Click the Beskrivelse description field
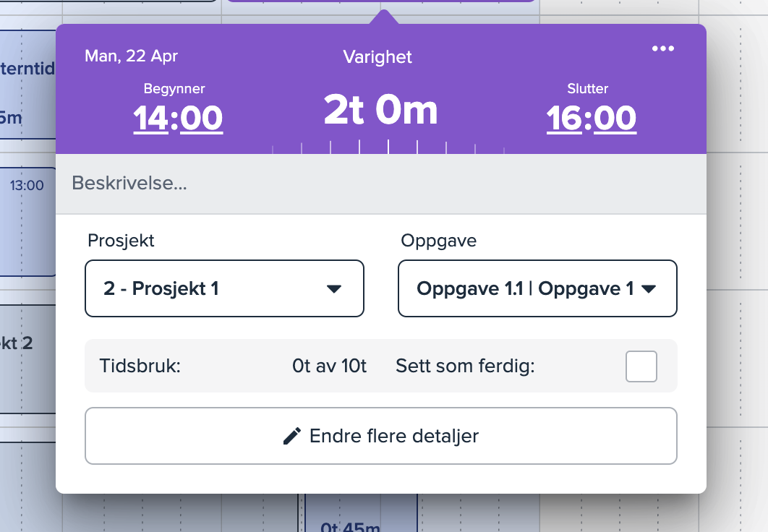 [x=380, y=184]
